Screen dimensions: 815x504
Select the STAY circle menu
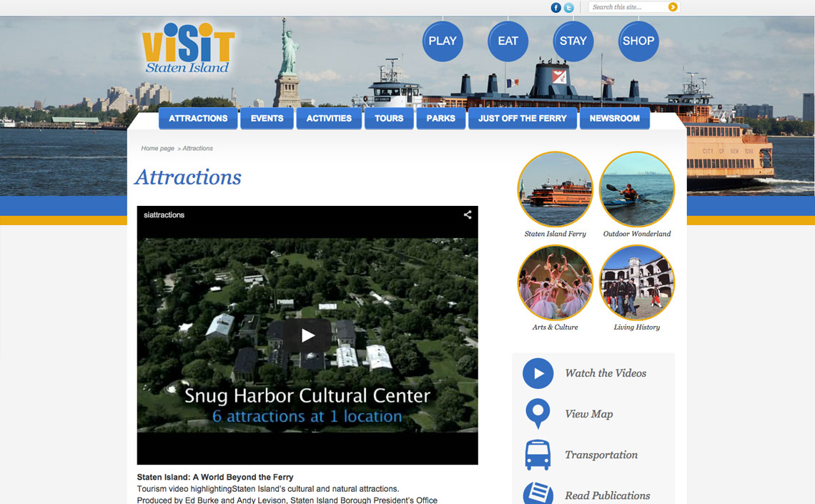573,41
